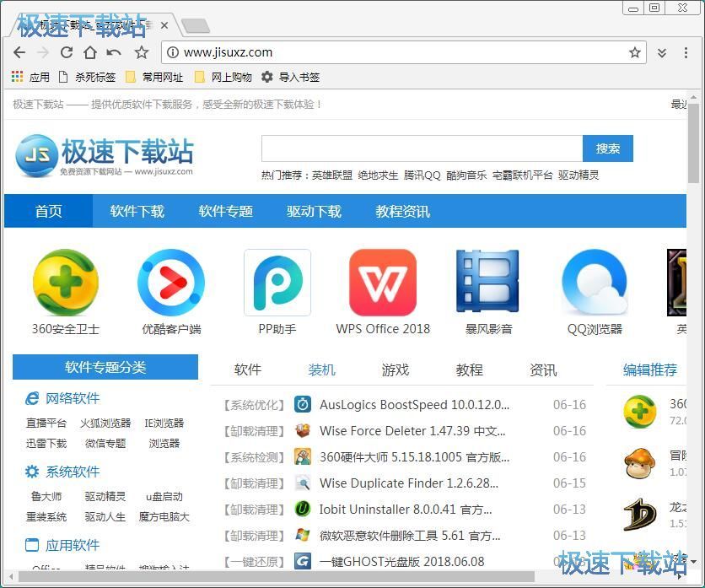Click the 360 icon in 编辑推荐
The height and width of the screenshot is (588, 705).
pos(640,411)
